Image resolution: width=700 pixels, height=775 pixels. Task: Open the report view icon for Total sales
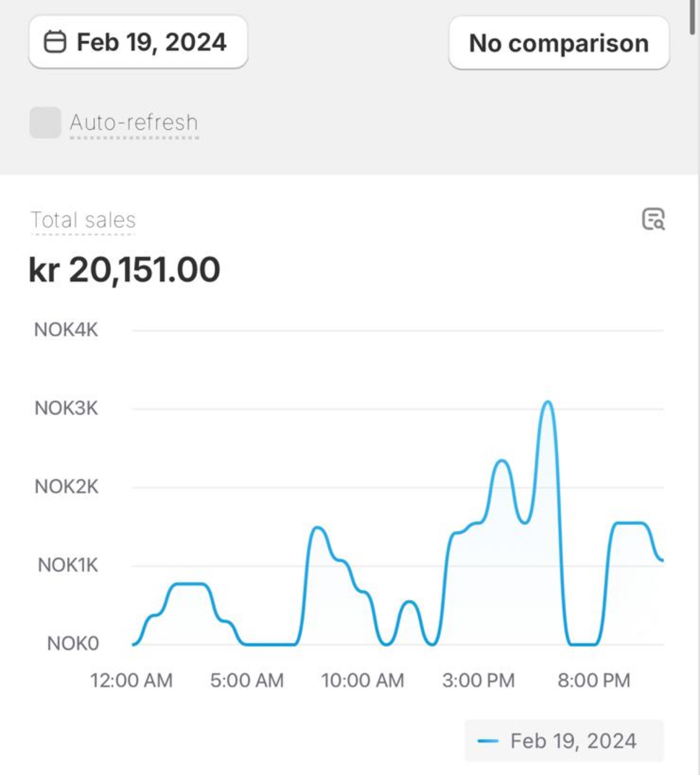(x=653, y=219)
